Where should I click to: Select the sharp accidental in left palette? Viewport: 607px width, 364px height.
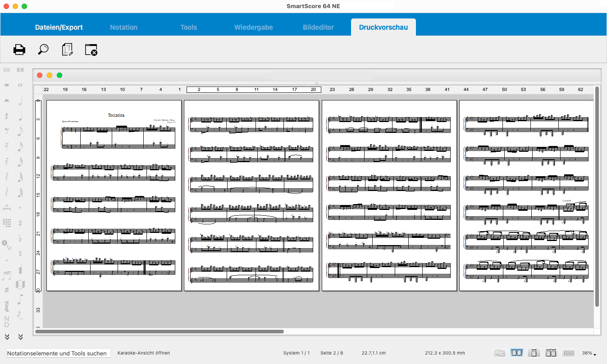[x=20, y=223]
